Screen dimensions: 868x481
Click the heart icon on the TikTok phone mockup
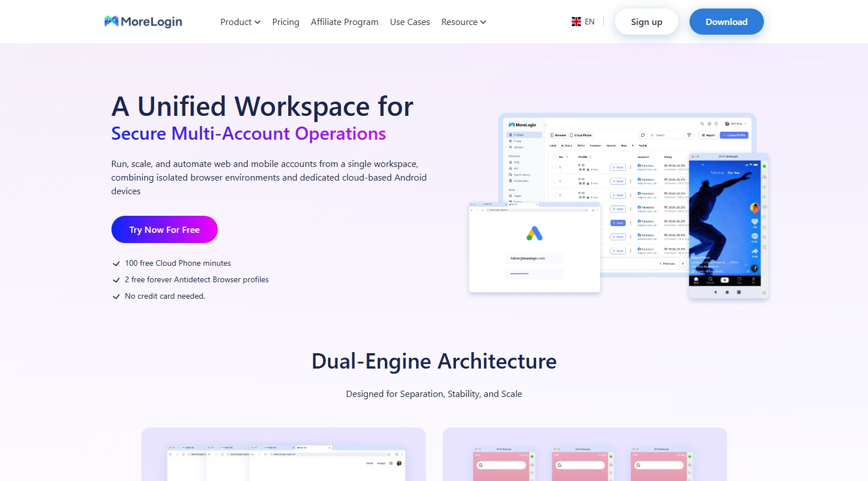pyautogui.click(x=754, y=221)
